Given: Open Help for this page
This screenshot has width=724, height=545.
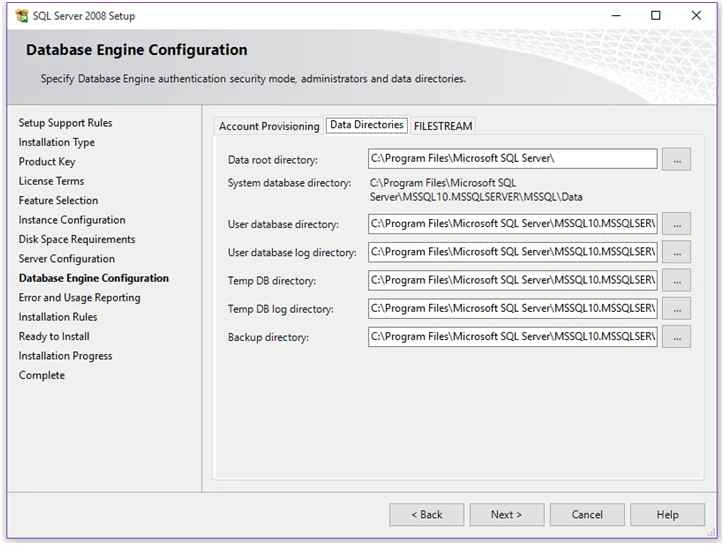Looking at the screenshot, I should (667, 515).
